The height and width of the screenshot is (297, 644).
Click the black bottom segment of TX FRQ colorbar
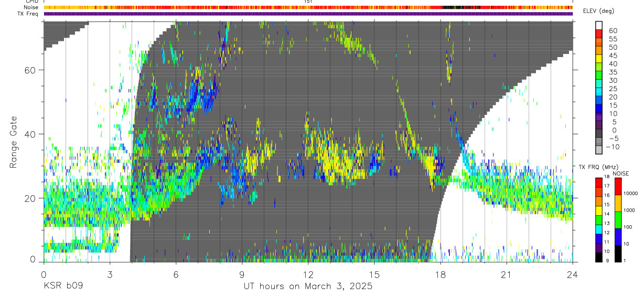599,258
